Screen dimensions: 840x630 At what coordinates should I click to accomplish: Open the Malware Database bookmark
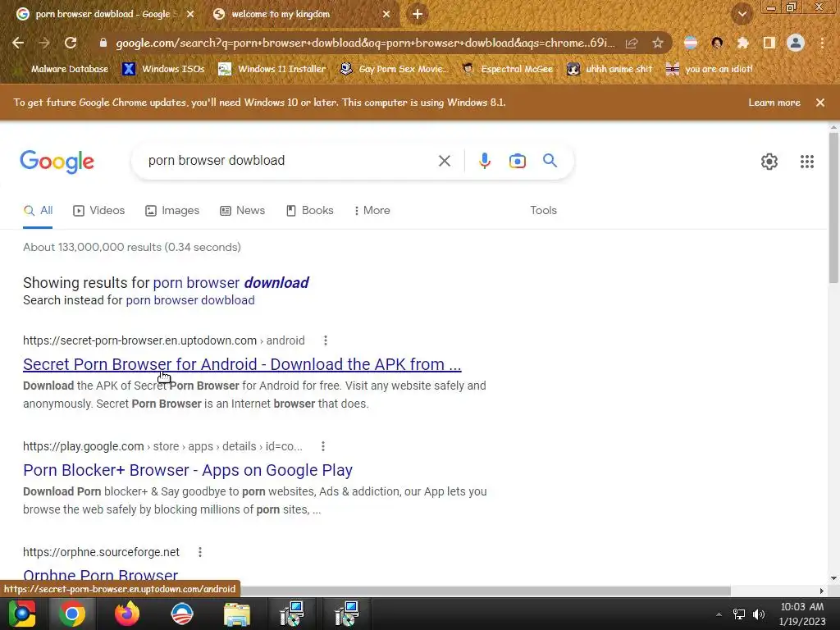coord(62,69)
